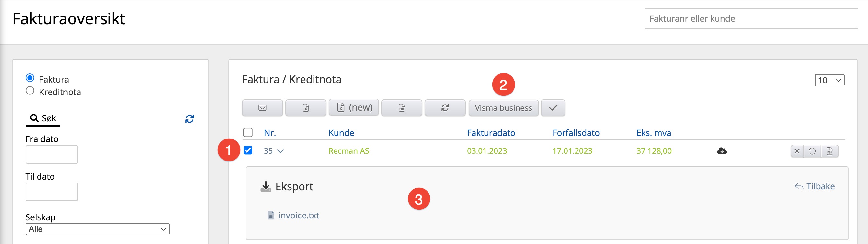Click the Visma business button
Screen dimensions: 868x244
503,108
